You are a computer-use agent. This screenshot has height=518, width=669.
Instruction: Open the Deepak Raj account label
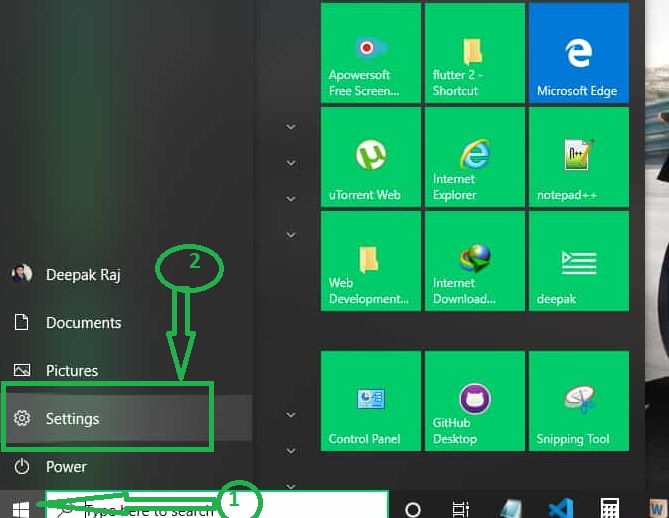pyautogui.click(x=83, y=275)
